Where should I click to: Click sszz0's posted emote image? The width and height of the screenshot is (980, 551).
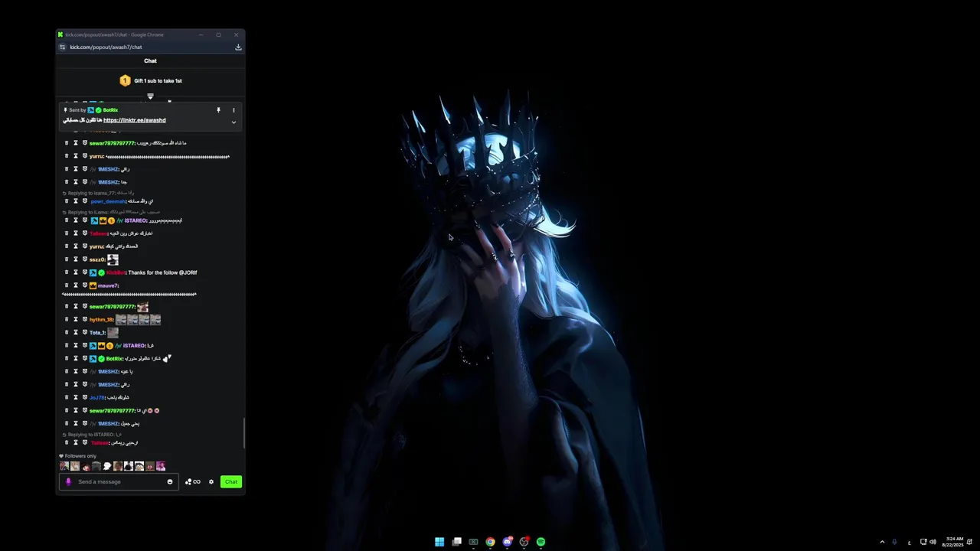point(113,259)
